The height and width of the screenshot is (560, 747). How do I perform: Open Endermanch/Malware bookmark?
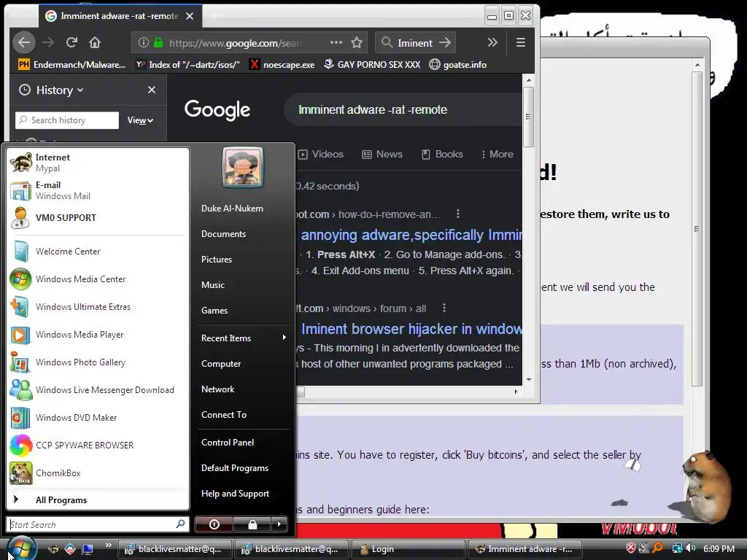pos(72,64)
